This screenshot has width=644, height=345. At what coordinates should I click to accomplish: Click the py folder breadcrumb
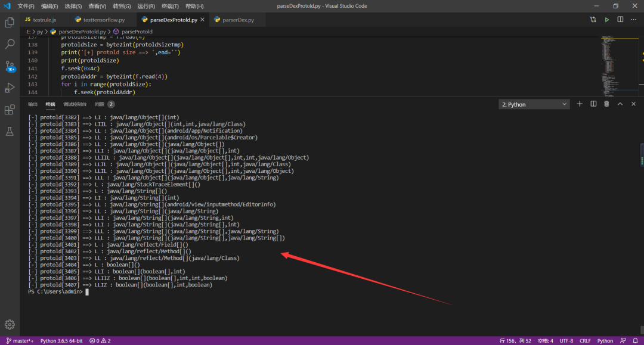[40, 32]
